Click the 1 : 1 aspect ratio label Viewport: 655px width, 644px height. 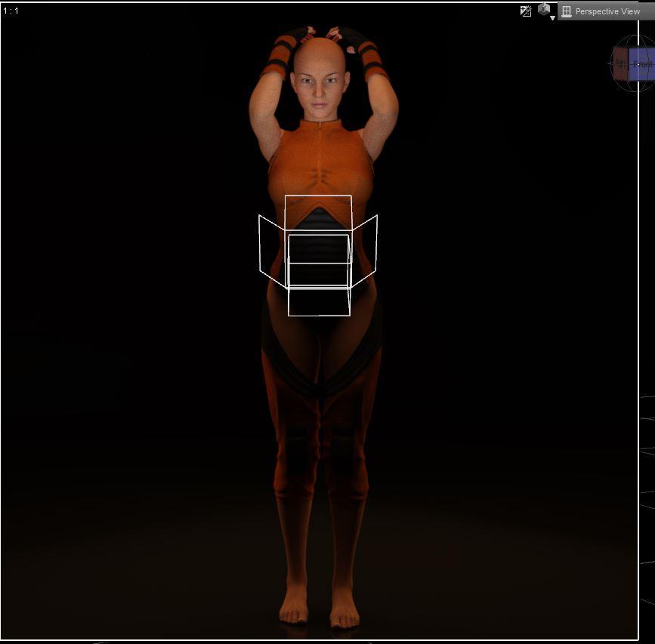11,11
